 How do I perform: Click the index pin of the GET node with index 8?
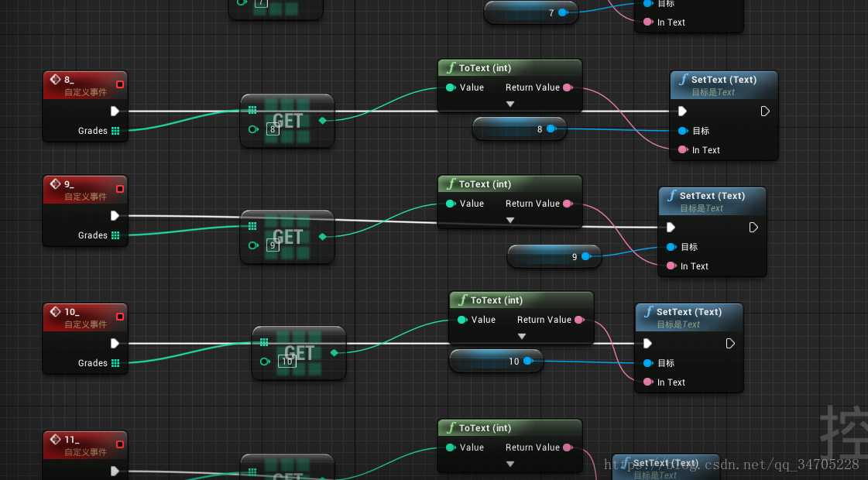[253, 129]
